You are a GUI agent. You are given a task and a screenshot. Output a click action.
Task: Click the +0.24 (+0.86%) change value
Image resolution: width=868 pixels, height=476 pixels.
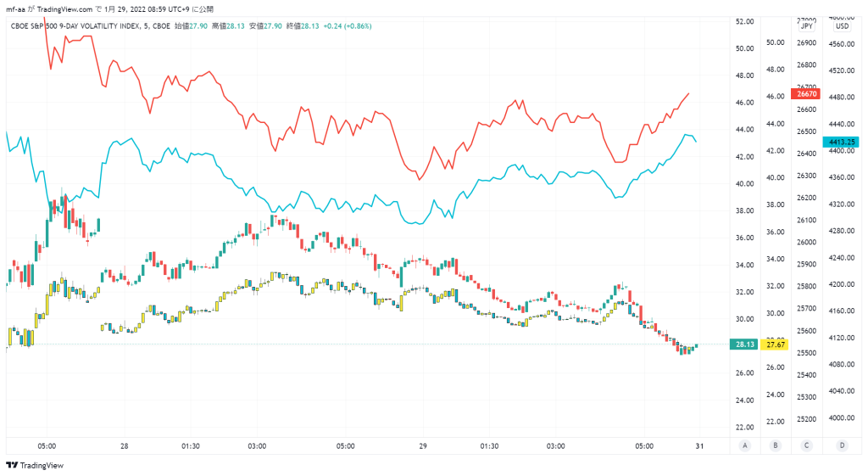click(x=348, y=26)
